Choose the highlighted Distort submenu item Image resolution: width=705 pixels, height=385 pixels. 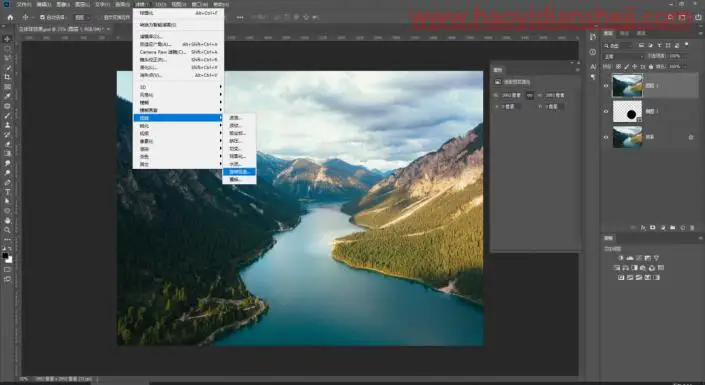(239, 171)
